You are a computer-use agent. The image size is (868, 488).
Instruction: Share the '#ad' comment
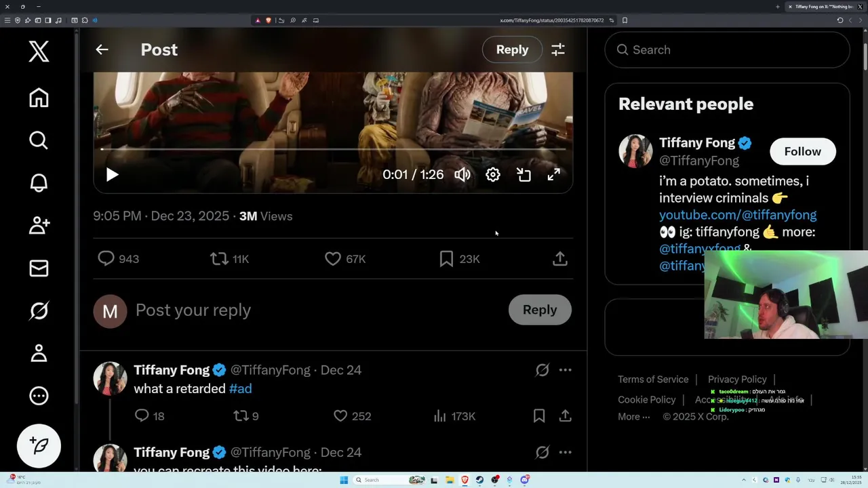point(565,416)
